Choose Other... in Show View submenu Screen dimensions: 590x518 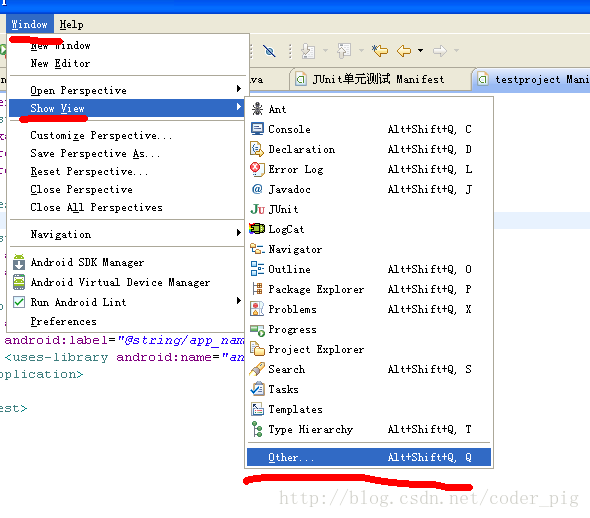point(369,457)
